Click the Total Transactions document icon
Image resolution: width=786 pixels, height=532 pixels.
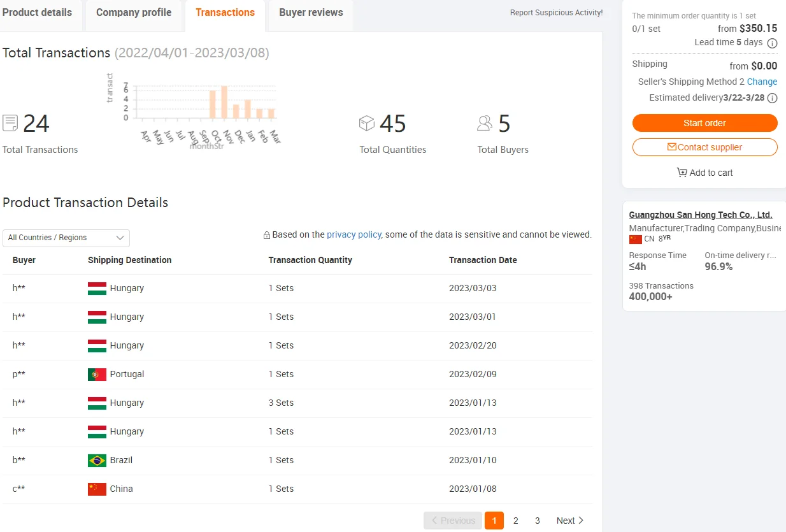pyautogui.click(x=10, y=123)
